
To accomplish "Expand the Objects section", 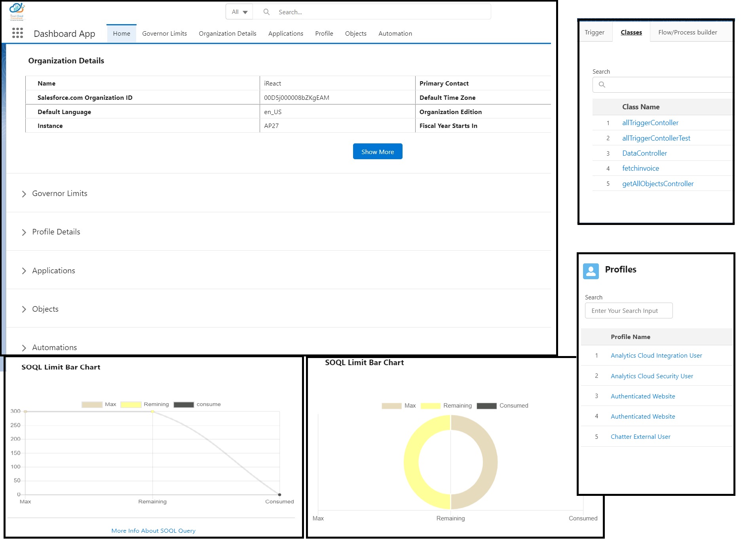I will click(x=40, y=309).
